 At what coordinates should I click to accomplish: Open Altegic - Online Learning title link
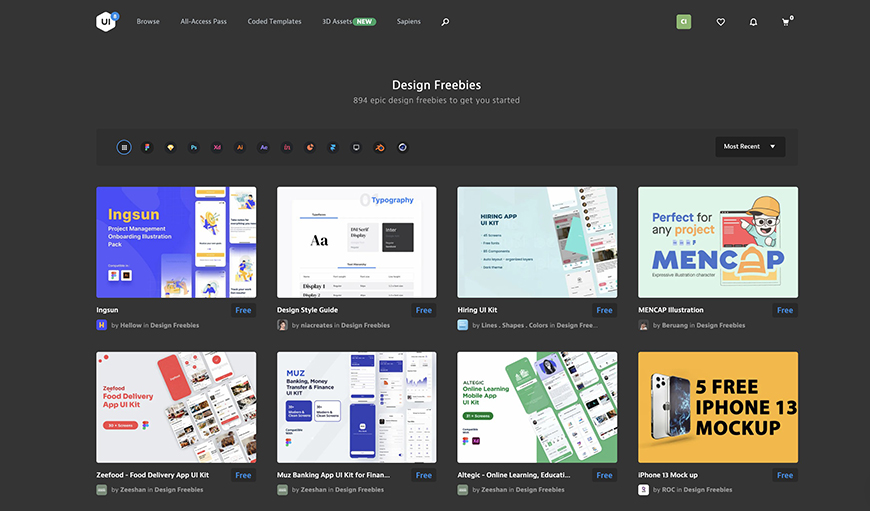click(514, 475)
